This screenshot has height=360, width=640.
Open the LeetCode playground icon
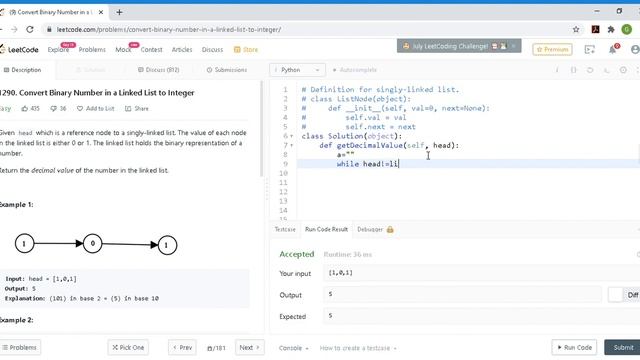point(590,49)
